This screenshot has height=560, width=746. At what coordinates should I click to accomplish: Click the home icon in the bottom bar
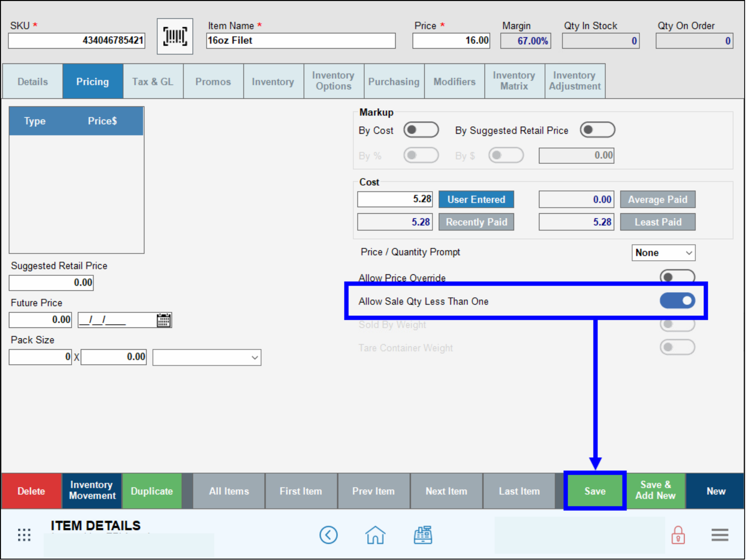[375, 535]
